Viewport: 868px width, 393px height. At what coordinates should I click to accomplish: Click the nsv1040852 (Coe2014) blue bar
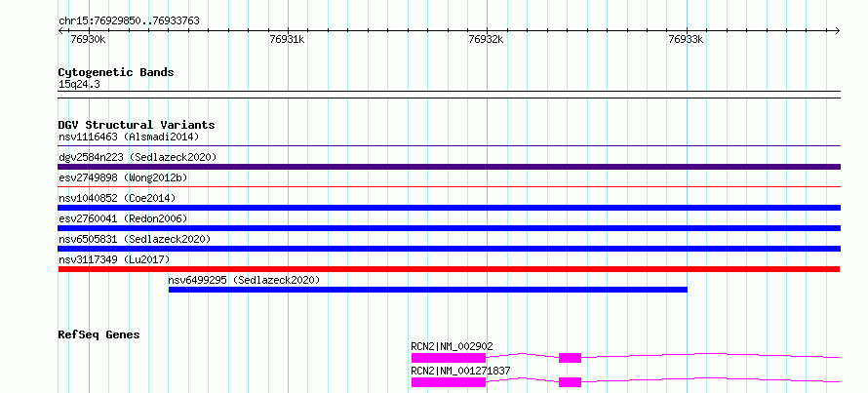[x=449, y=208]
